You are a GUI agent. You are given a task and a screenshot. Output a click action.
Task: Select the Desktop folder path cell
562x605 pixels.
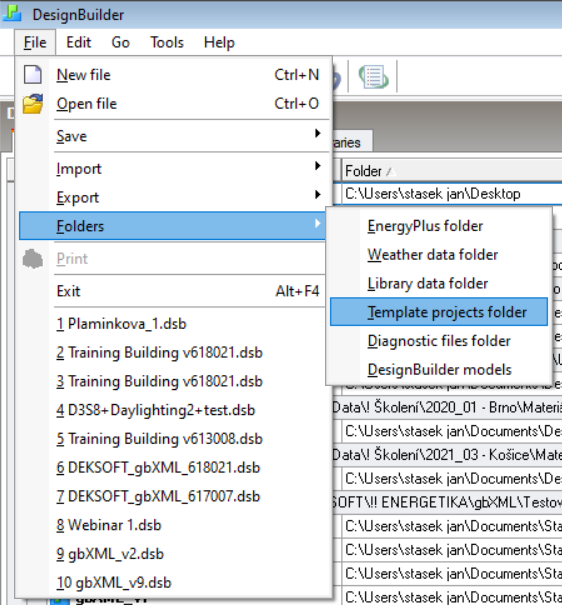point(452,194)
